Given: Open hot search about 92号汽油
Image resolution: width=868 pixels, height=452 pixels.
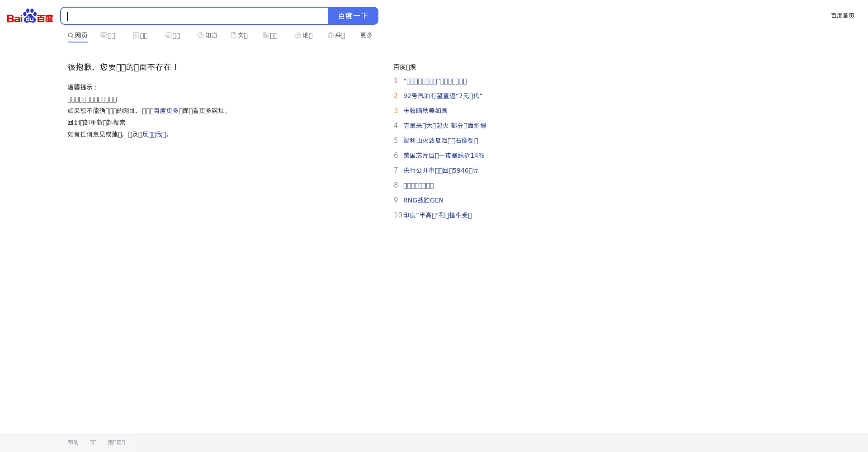Looking at the screenshot, I should [x=443, y=96].
